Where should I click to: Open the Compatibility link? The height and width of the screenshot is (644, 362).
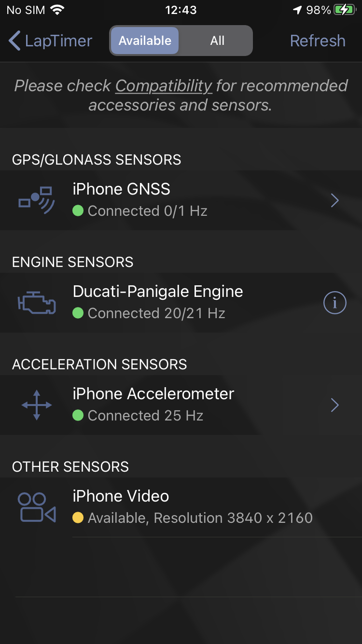point(164,85)
